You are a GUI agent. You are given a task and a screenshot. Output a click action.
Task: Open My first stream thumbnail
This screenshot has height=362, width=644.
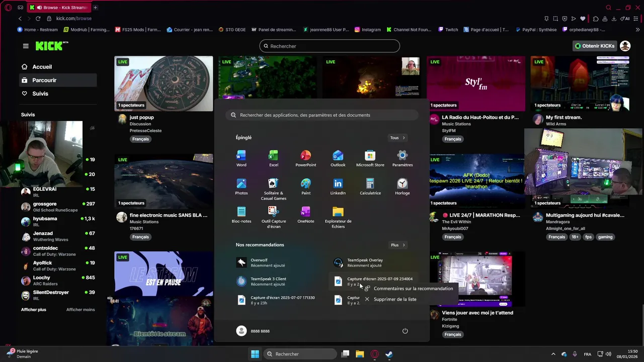[580, 83]
